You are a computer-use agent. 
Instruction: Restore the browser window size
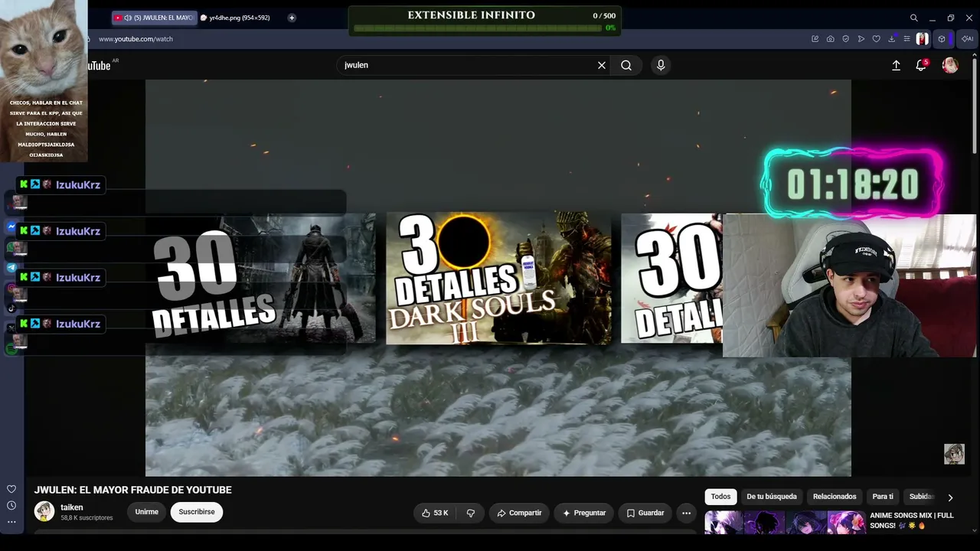point(950,18)
